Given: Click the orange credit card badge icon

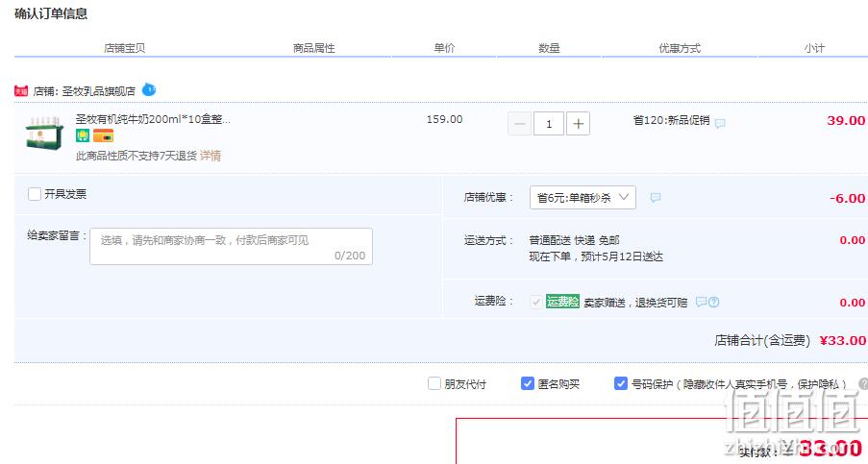Looking at the screenshot, I should 103,135.
